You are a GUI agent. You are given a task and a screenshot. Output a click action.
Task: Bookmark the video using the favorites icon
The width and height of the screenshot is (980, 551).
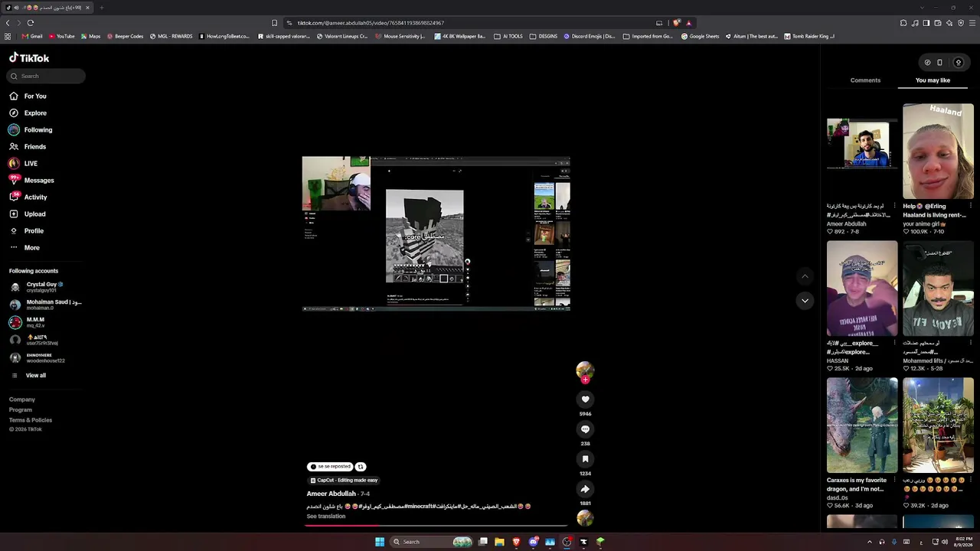click(x=585, y=459)
